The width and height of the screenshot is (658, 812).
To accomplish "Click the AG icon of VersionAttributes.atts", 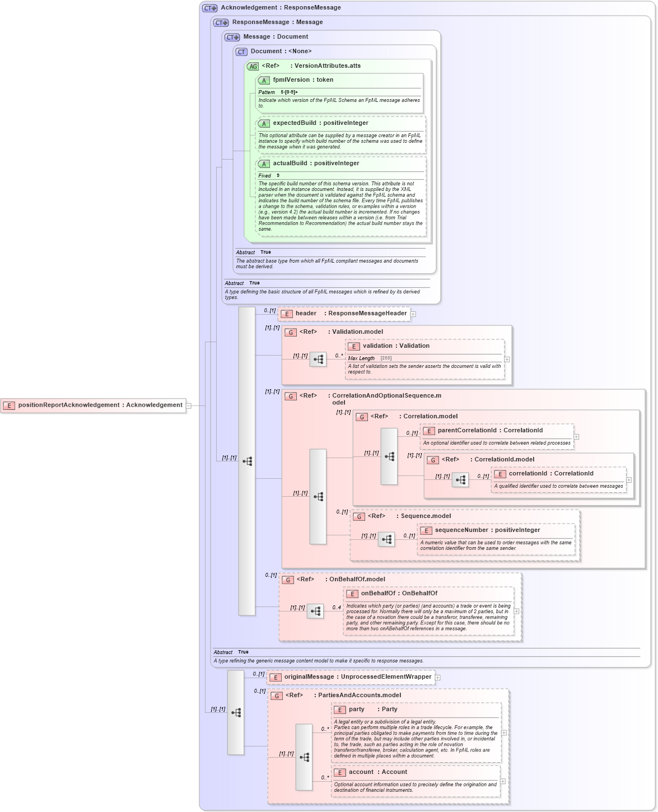I will (253, 66).
